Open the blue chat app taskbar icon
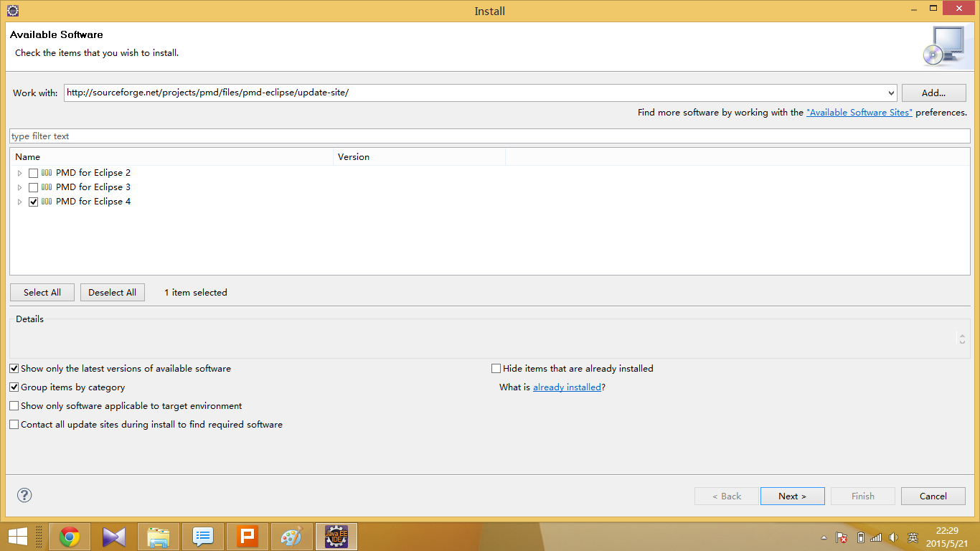Viewport: 980px width, 551px height. click(203, 537)
